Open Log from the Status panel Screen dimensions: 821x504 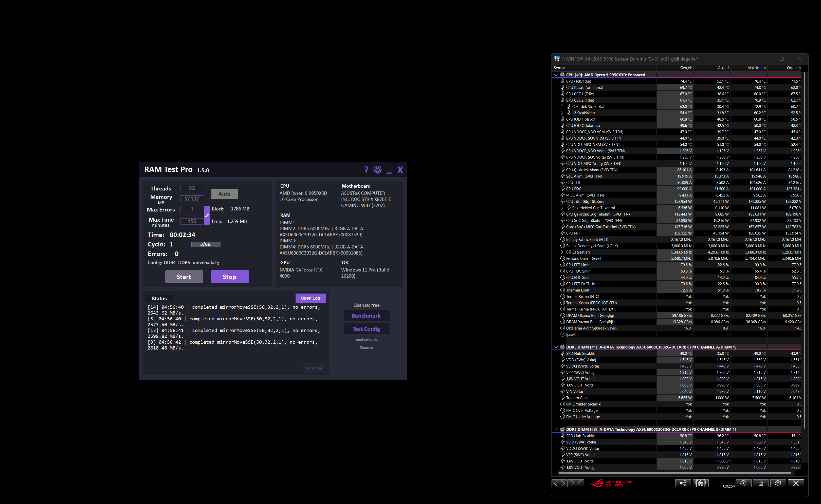[310, 298]
